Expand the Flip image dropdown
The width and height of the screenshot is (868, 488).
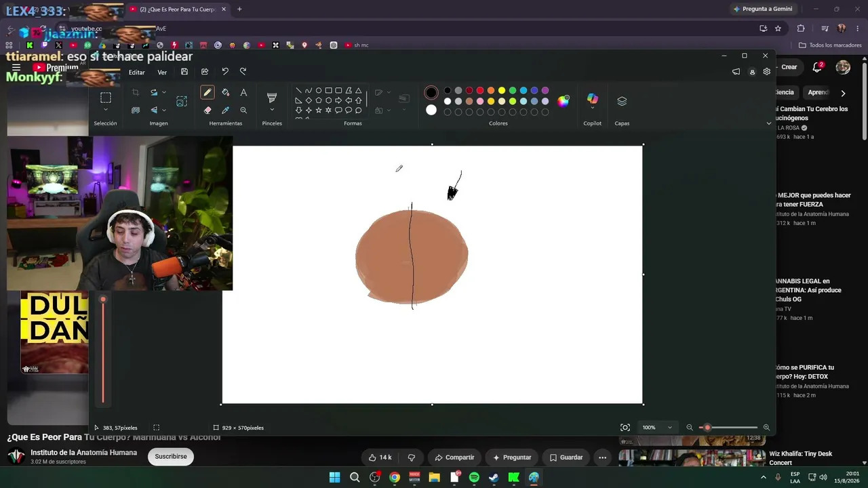164,110
